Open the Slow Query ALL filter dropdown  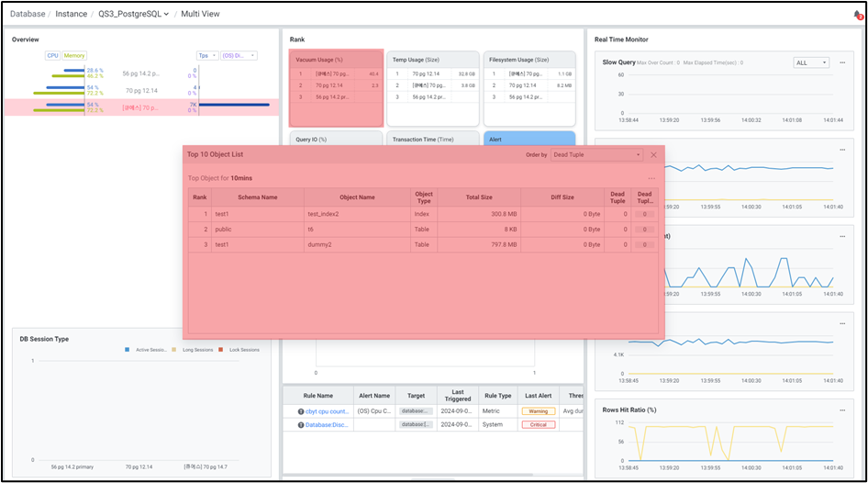[x=810, y=62]
